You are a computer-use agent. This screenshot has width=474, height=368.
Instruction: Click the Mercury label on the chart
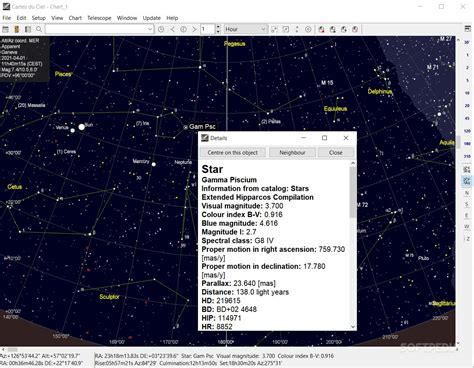point(141,161)
